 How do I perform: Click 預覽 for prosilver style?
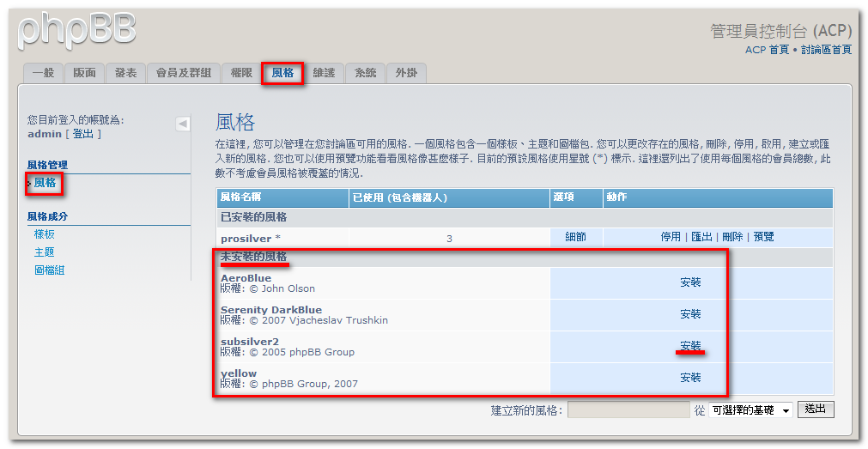tap(764, 237)
